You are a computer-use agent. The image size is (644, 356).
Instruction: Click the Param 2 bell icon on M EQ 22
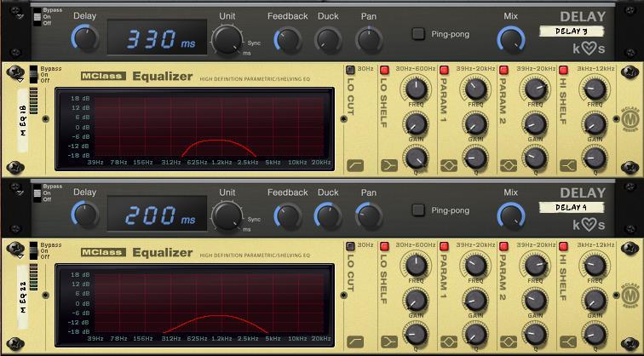[509, 342]
